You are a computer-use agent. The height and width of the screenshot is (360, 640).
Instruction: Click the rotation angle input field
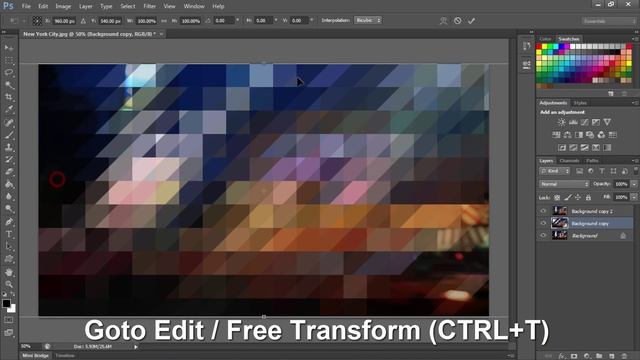(224, 20)
